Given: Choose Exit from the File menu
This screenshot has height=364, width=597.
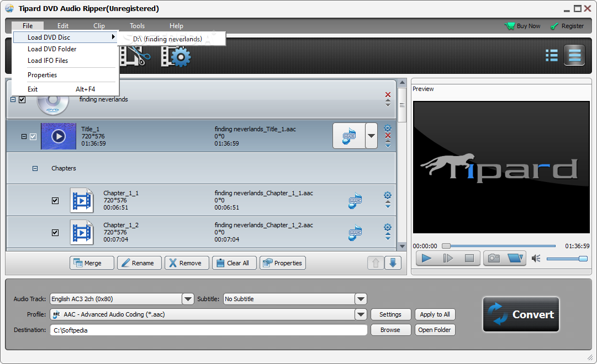Looking at the screenshot, I should pos(66,89).
